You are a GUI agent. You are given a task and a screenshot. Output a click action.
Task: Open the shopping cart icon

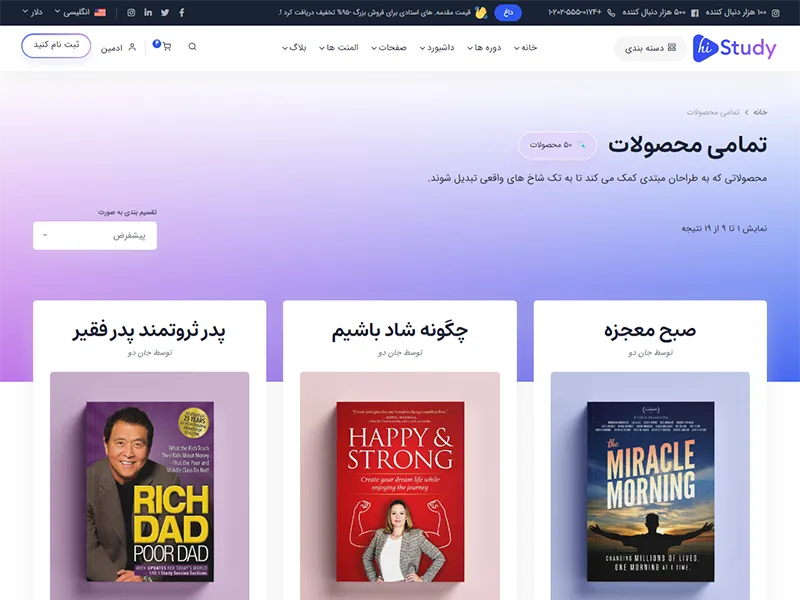166,46
